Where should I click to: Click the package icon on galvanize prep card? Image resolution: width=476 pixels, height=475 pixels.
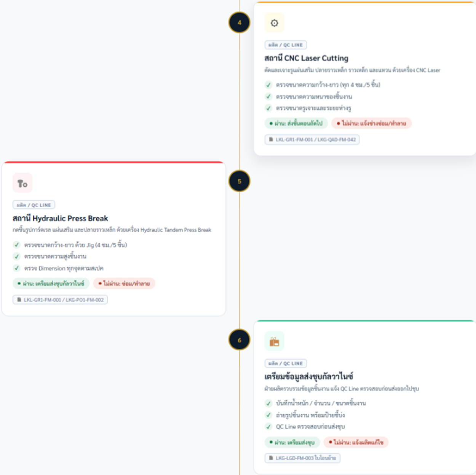(274, 341)
